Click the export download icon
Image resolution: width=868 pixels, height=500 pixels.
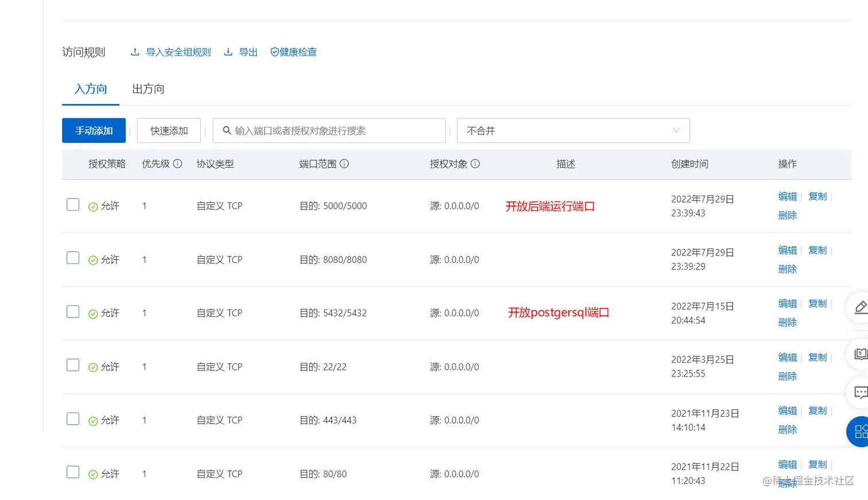pos(228,52)
